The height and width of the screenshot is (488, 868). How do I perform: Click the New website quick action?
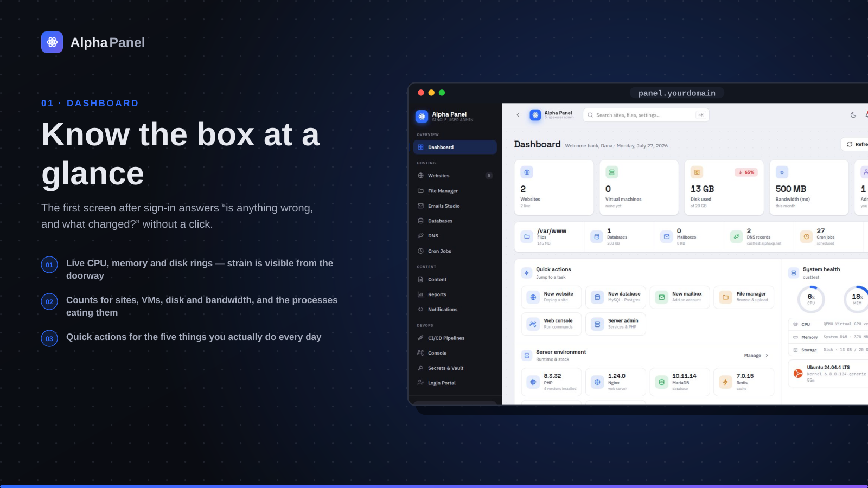click(551, 297)
